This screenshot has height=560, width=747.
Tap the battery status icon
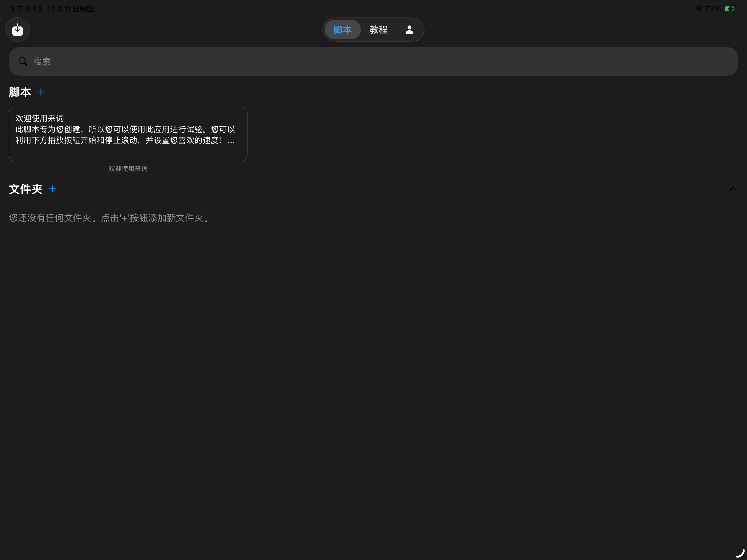(731, 9)
